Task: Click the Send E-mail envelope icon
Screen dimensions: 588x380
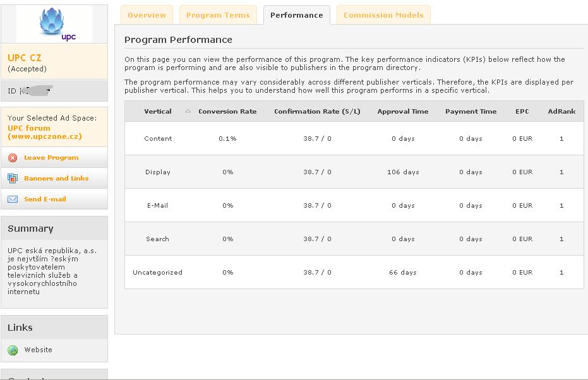Action: [x=13, y=199]
